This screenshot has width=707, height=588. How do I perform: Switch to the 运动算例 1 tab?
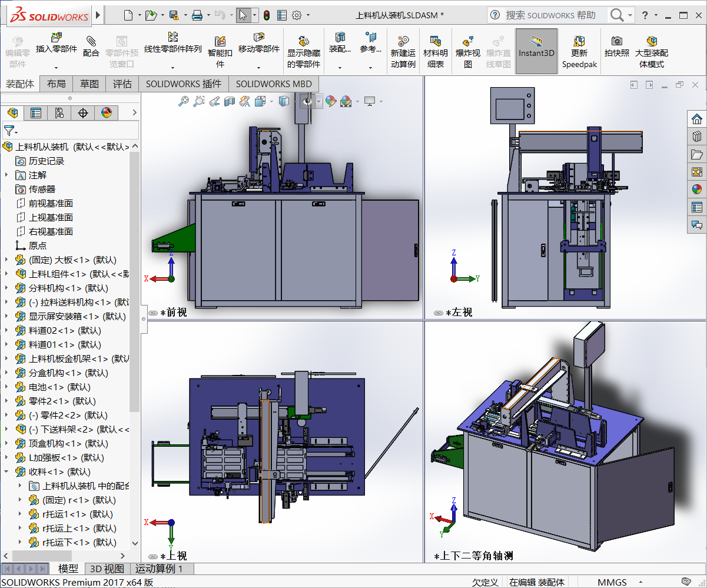(x=159, y=569)
